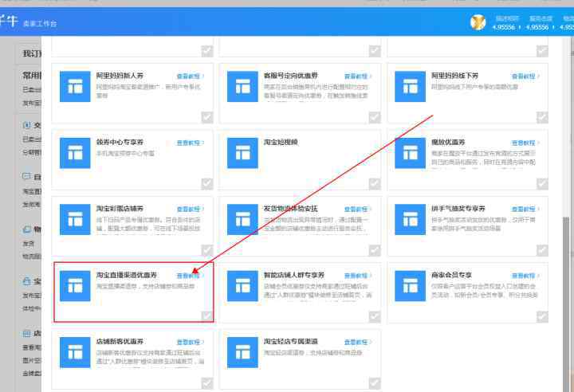Click the 商家会员专享 card icon

[x=410, y=286]
